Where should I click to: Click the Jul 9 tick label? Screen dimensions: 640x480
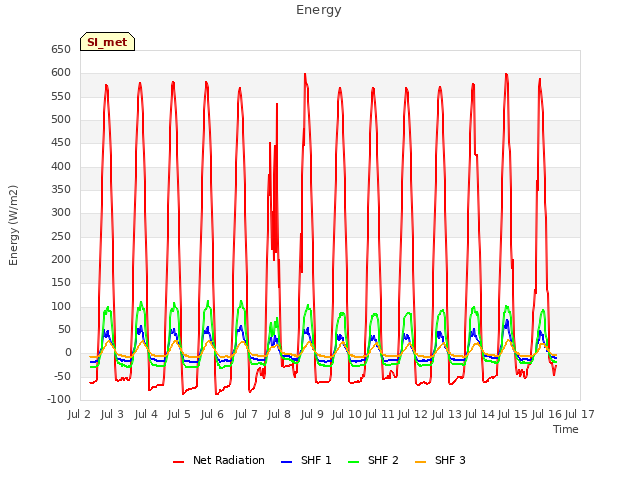(x=312, y=414)
